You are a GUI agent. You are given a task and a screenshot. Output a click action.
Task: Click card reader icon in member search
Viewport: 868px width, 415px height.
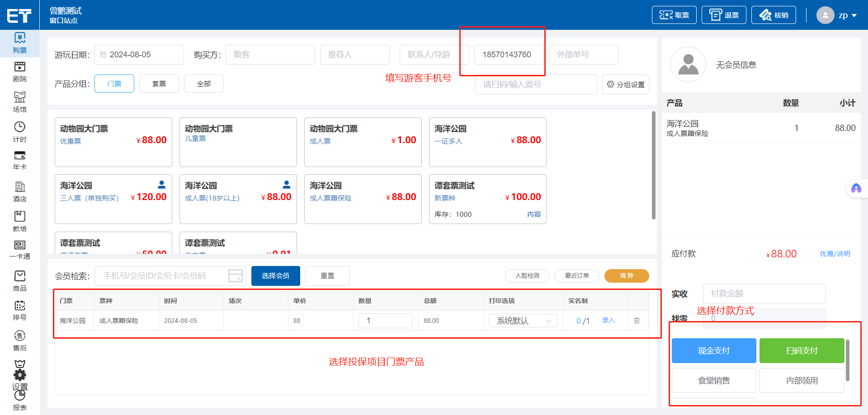[236, 275]
